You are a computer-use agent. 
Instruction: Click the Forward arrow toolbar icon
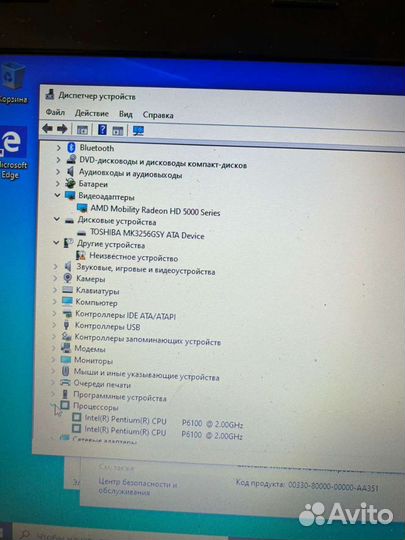pyautogui.click(x=62, y=129)
